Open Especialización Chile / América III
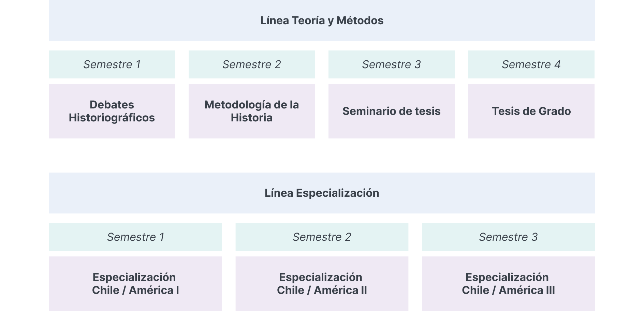The height and width of the screenshot is (311, 644). coord(508,284)
